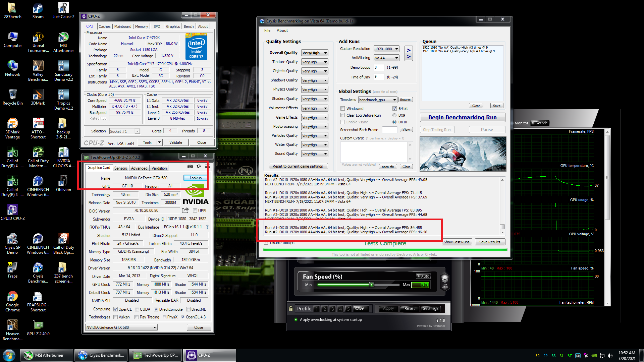Screen dimensions: 644x362
Task: Open Crysis SP Demo icon
Action: 12,244
